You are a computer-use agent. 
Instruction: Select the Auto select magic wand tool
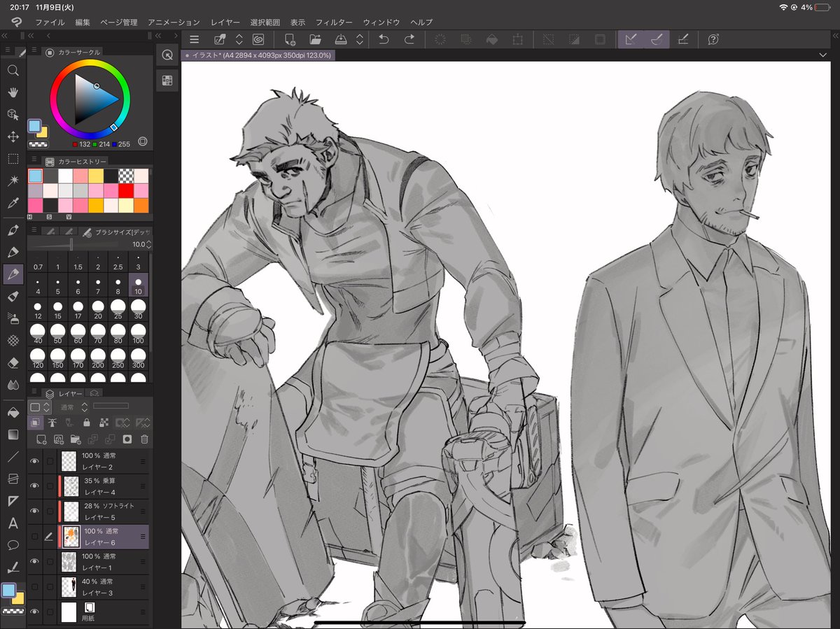coord(13,181)
